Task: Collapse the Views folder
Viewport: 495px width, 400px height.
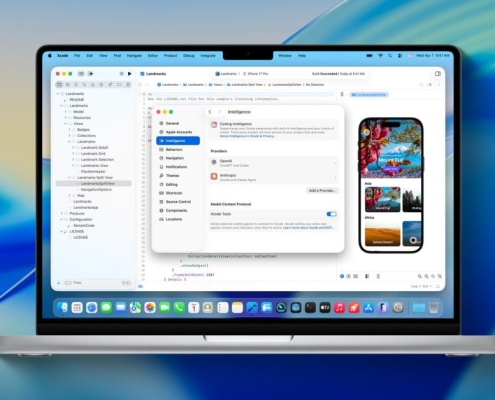Action: point(65,124)
